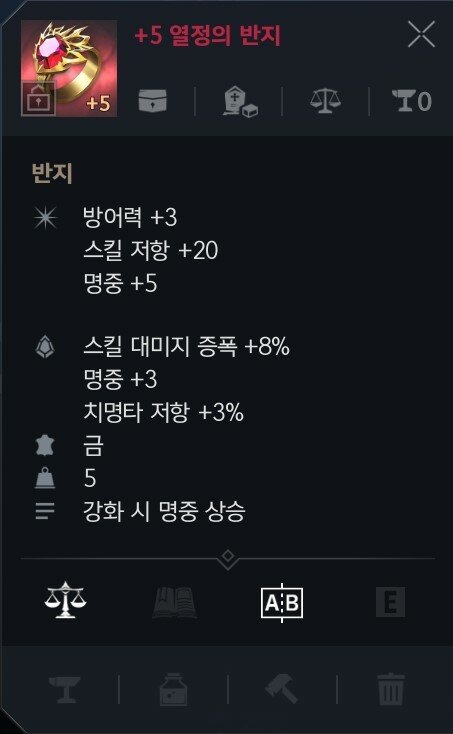Click the treasure chest storage icon
Image resolution: width=453 pixels, height=734 pixels.
(153, 101)
